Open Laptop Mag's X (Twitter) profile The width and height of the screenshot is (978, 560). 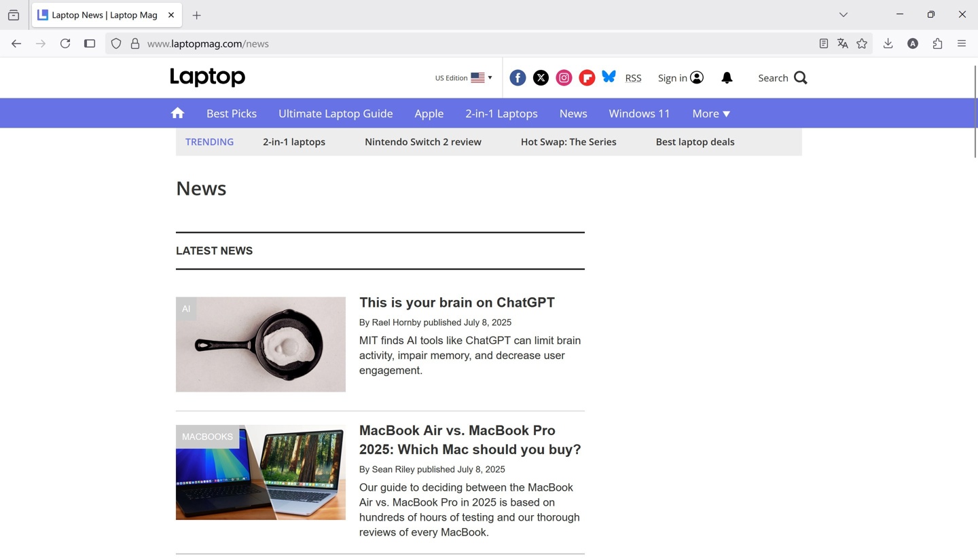point(541,77)
